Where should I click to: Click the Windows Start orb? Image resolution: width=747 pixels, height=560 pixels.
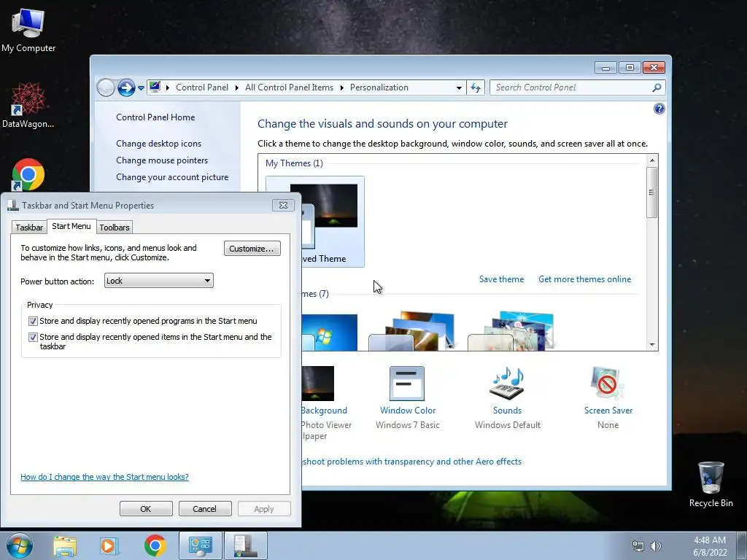(x=19, y=545)
